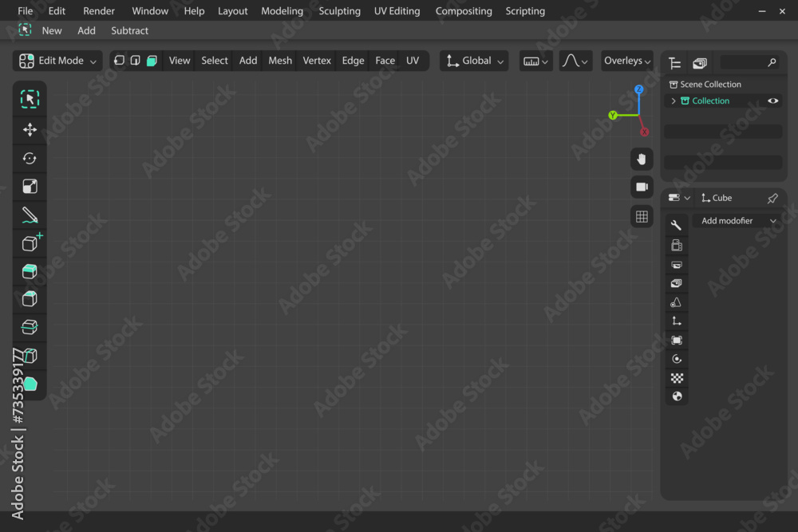The width and height of the screenshot is (798, 532).
Task: Open the Vertex header menu
Action: (x=317, y=61)
